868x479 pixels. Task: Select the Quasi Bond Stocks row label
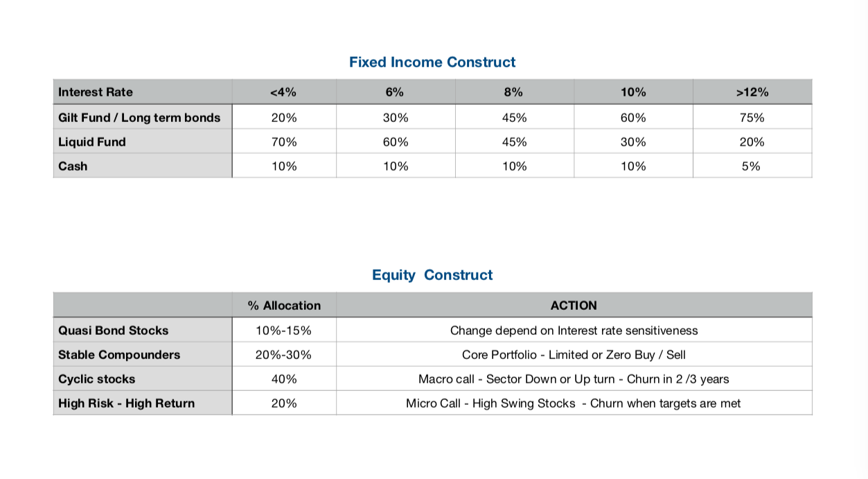[114, 331]
